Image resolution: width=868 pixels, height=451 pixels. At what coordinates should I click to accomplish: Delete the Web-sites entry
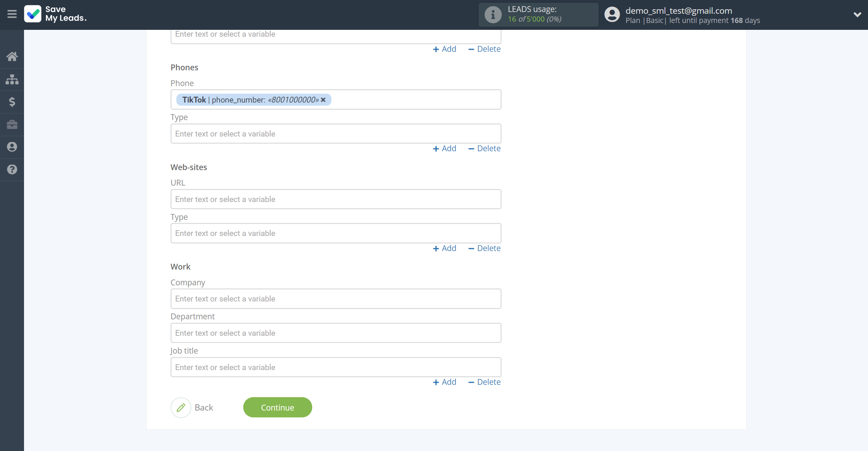[484, 248]
